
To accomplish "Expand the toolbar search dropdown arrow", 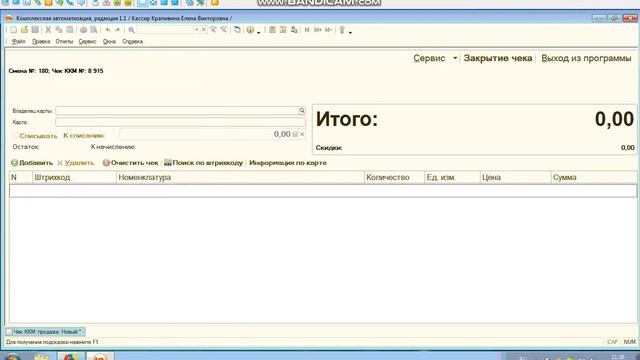I will (x=196, y=30).
